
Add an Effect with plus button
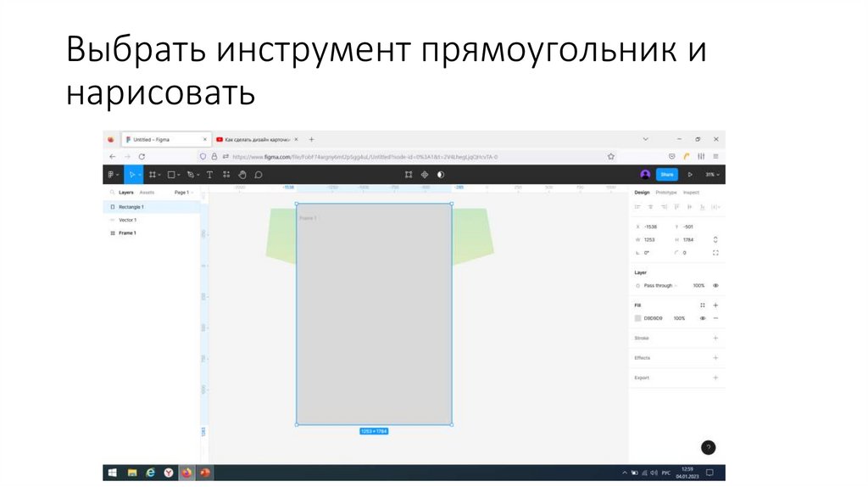click(x=715, y=358)
